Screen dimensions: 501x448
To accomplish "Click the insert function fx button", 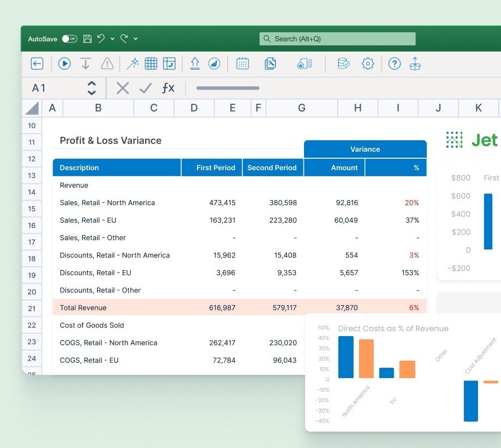I will pos(168,88).
